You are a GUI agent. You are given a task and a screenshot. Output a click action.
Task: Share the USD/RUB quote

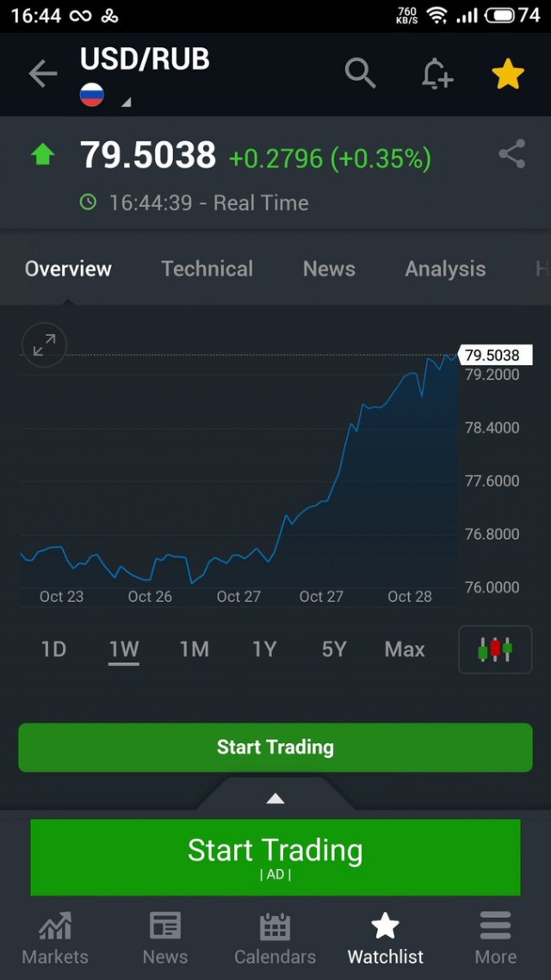511,154
